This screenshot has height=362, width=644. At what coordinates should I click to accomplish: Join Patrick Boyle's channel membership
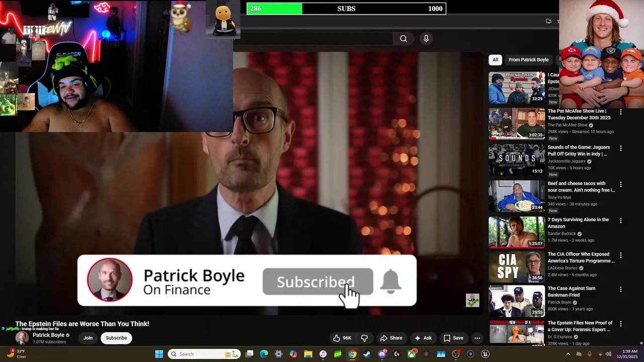coord(88,338)
